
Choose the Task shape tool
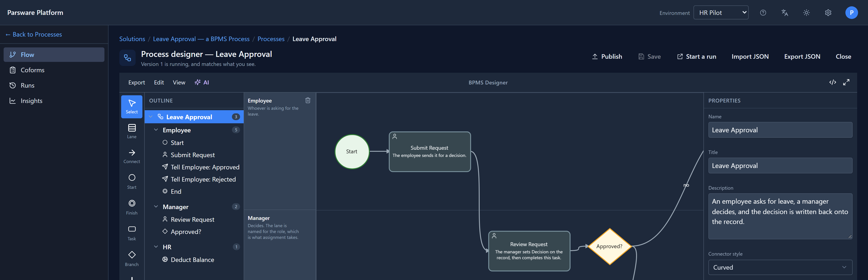132,233
